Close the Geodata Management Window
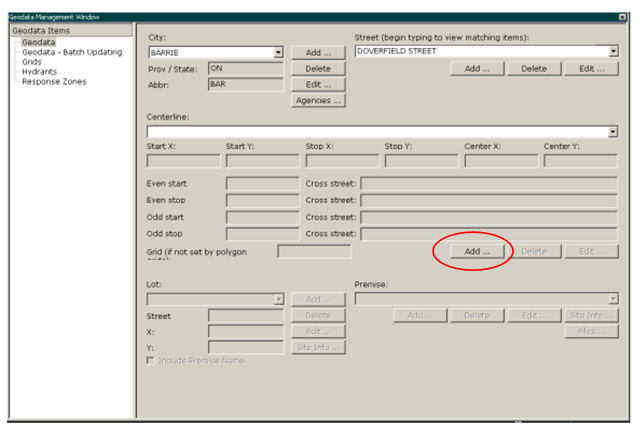 pos(623,18)
